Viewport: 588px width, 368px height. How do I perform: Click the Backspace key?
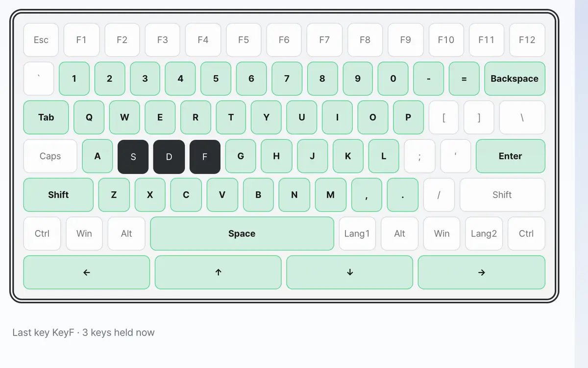coord(514,79)
